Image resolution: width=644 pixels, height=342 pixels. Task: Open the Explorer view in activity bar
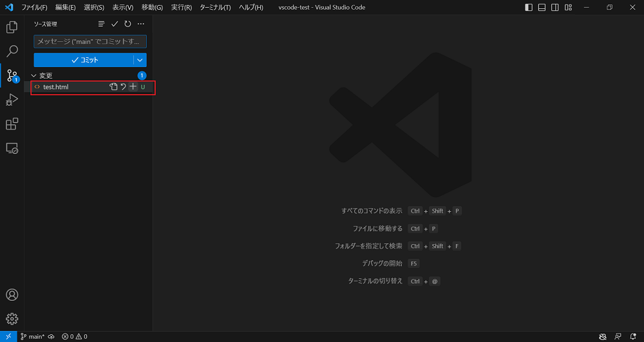point(12,28)
